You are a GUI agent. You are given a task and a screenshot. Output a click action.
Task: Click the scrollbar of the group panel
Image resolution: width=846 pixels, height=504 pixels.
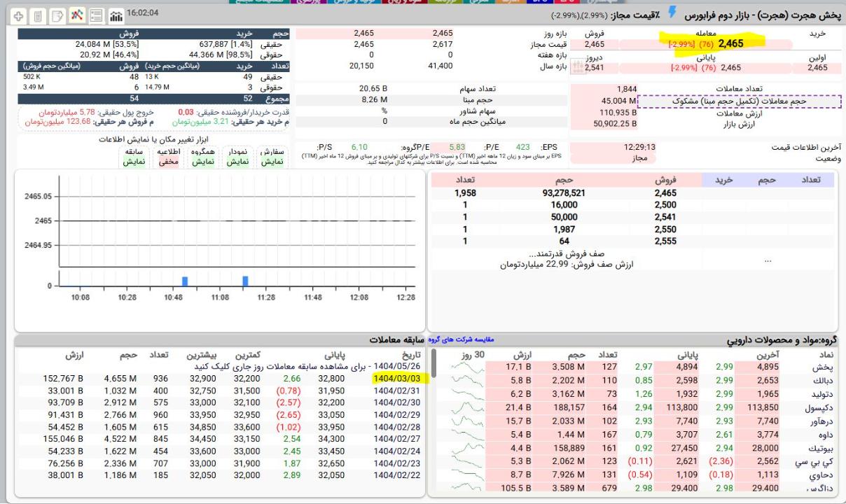pyautogui.click(x=434, y=364)
